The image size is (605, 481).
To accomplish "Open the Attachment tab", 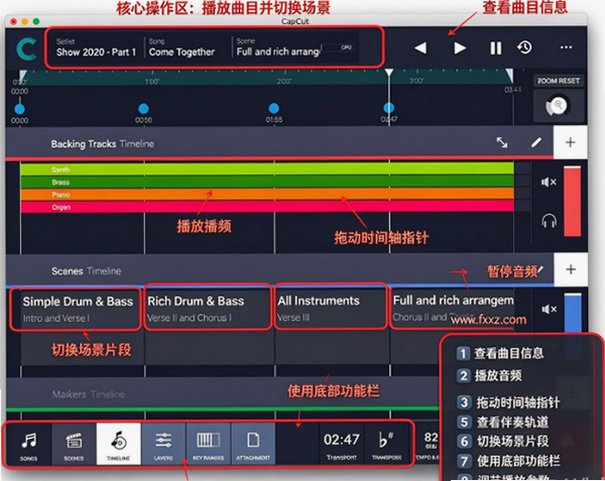I will [x=253, y=444].
